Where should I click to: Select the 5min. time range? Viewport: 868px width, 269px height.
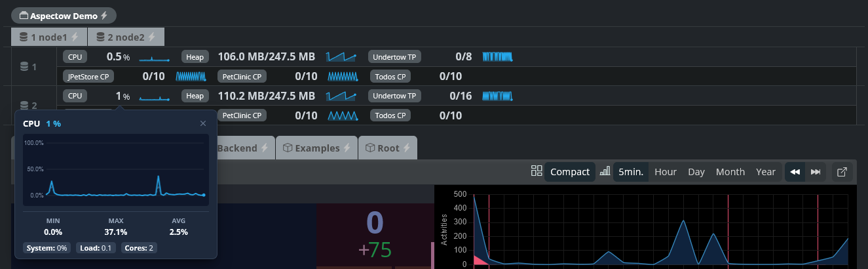coord(631,172)
